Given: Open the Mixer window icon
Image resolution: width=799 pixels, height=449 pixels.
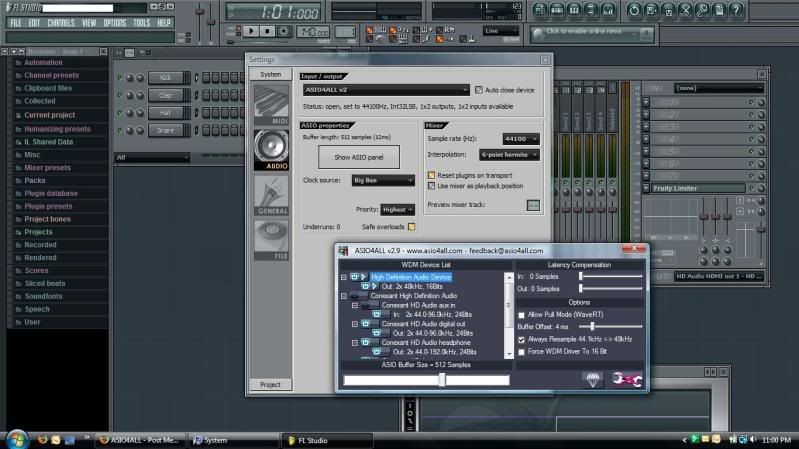Looking at the screenshot, I should coord(608,10).
